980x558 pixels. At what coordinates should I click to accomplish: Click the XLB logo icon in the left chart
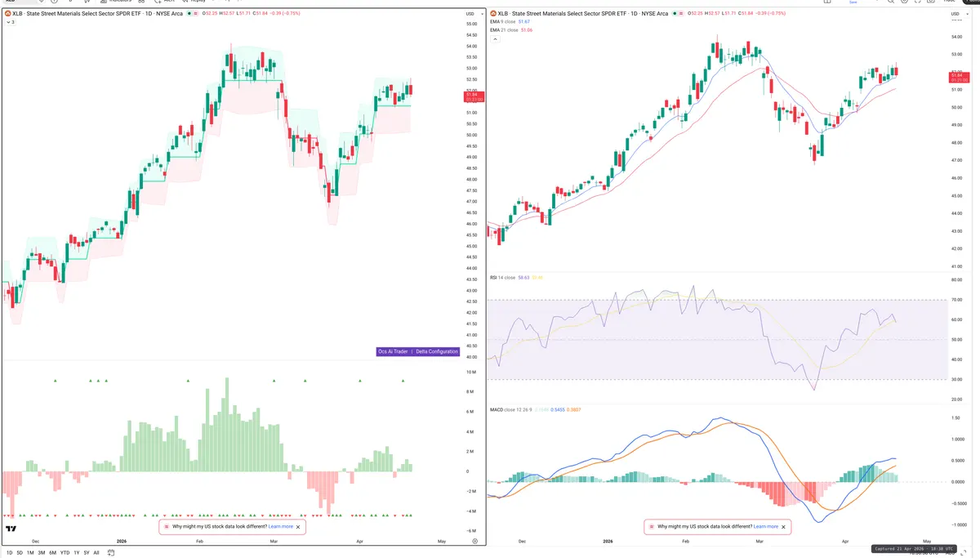(x=8, y=14)
